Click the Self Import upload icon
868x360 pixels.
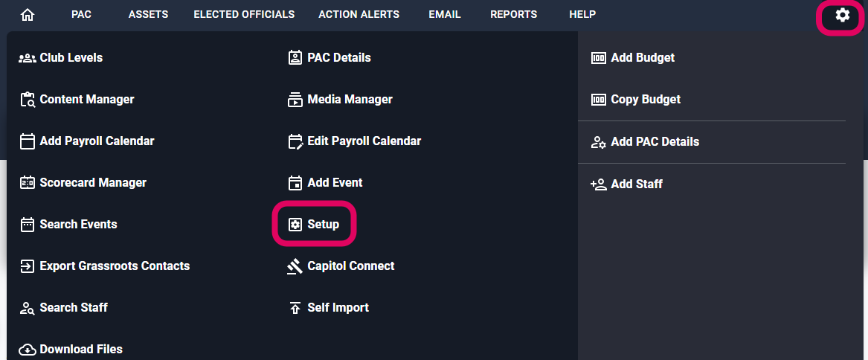click(x=295, y=308)
